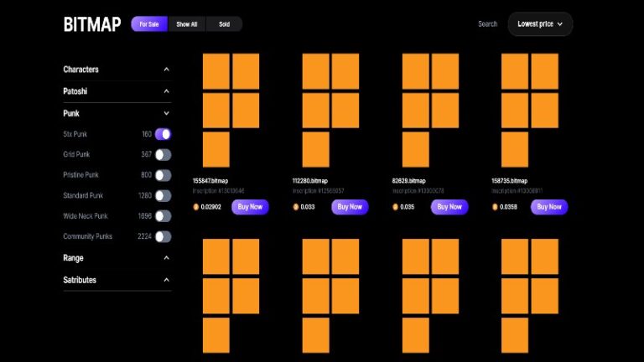Disable the Stx Punk filter toggle
This screenshot has height=362, width=644.
164,134
